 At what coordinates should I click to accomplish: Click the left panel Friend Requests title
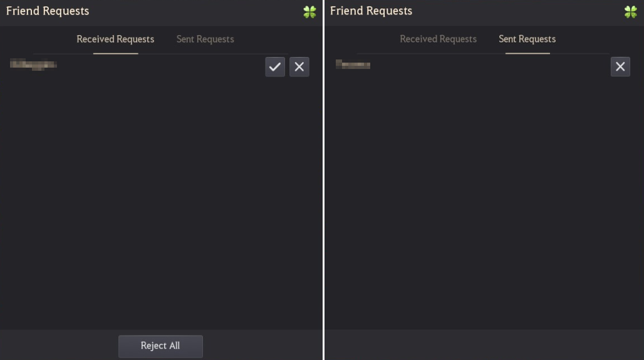point(48,11)
